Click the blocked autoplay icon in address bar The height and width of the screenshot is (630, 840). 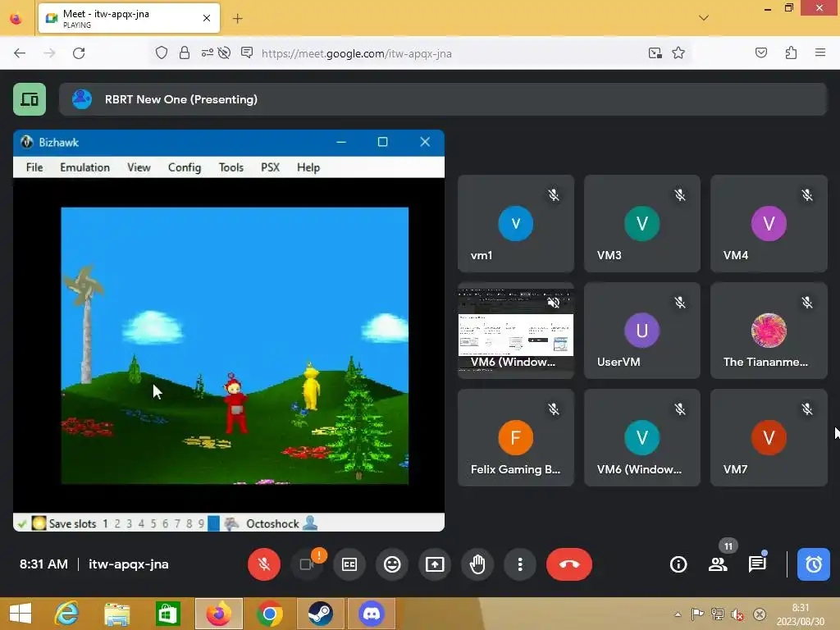(225, 53)
